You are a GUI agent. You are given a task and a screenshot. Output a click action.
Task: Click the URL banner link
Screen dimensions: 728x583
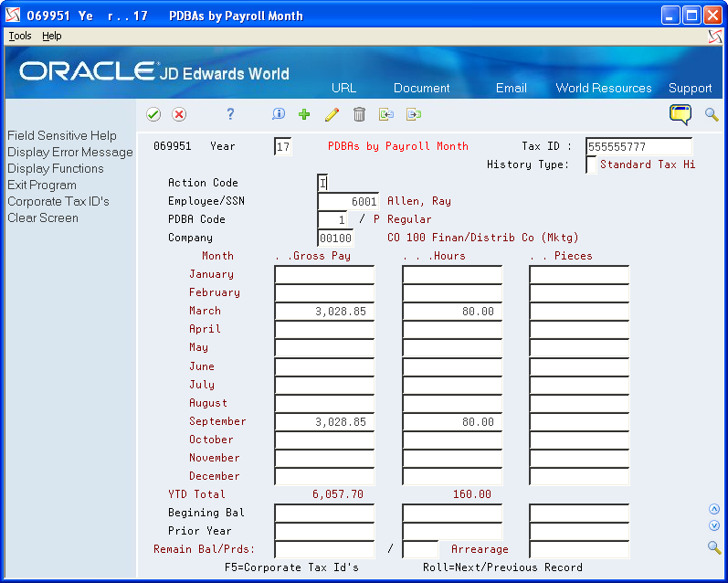(x=344, y=88)
